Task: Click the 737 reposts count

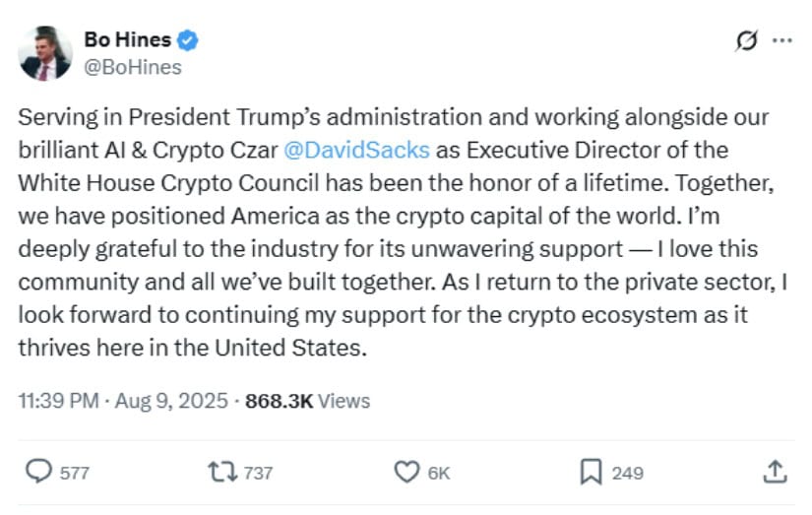Action: pyautogui.click(x=258, y=473)
